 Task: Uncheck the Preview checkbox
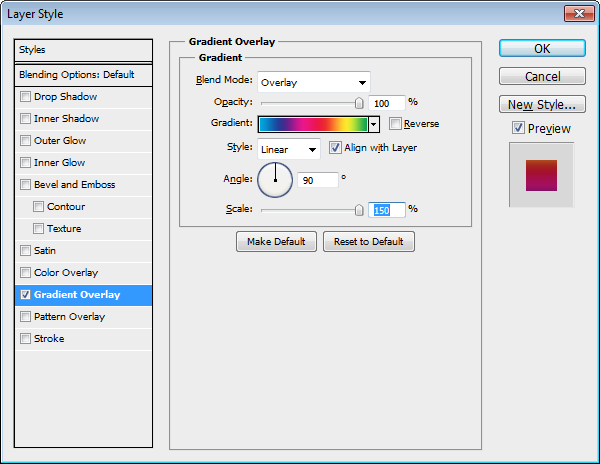pos(517,128)
